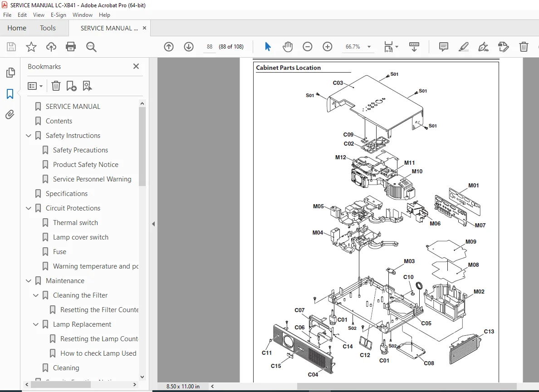Open the zoom level dropdown
Image resolution: width=539 pixels, height=392 pixels.
(x=369, y=47)
